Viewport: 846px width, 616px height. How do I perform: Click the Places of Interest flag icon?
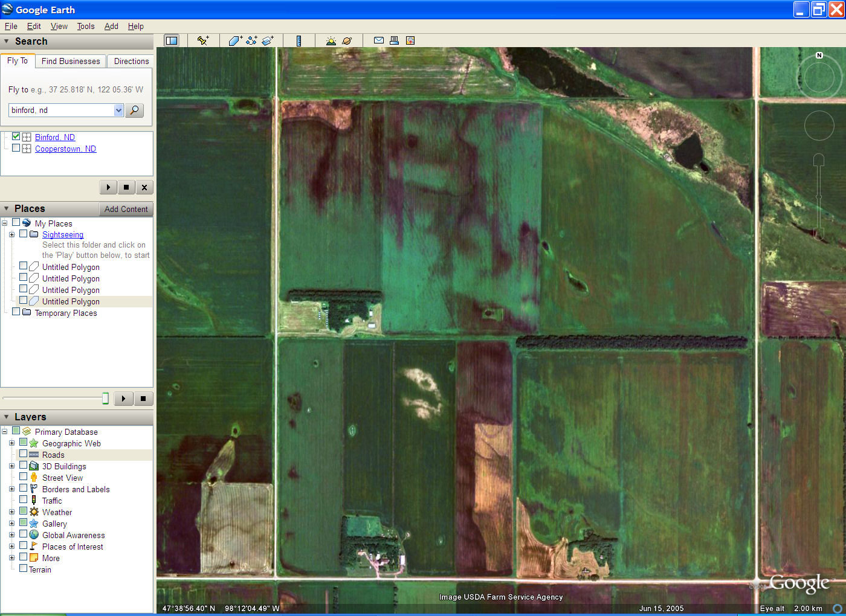pyautogui.click(x=34, y=547)
